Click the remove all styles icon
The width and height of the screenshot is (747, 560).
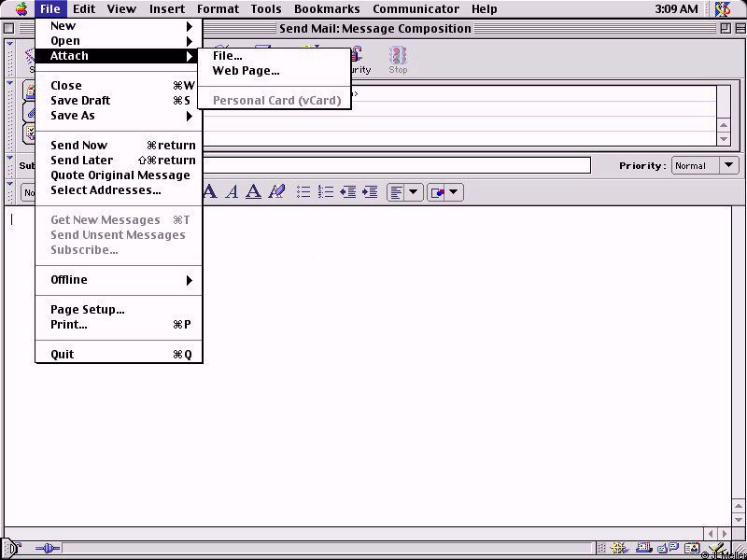[x=276, y=192]
